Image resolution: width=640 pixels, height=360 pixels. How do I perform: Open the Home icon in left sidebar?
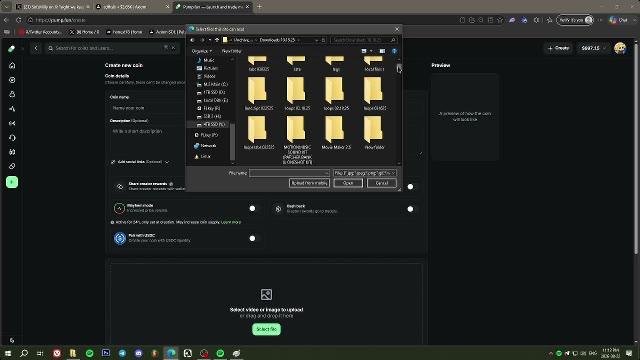[12, 65]
